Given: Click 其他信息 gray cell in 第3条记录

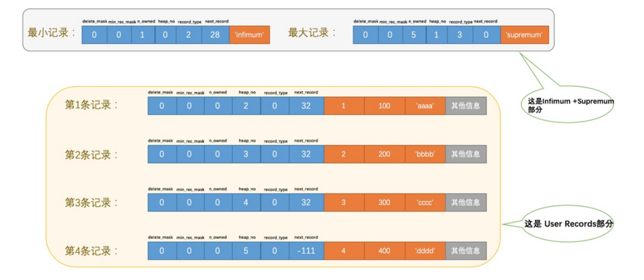Looking at the screenshot, I should [466, 202].
